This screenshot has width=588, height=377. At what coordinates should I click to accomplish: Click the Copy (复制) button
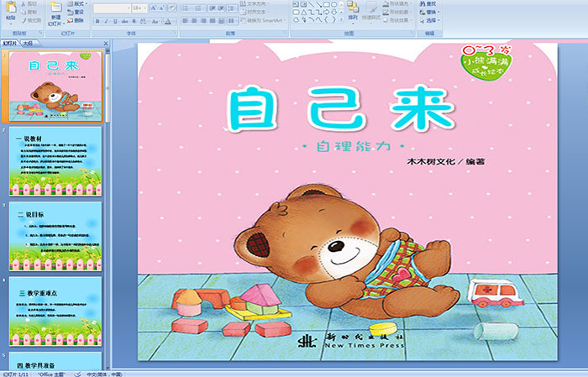point(29,12)
